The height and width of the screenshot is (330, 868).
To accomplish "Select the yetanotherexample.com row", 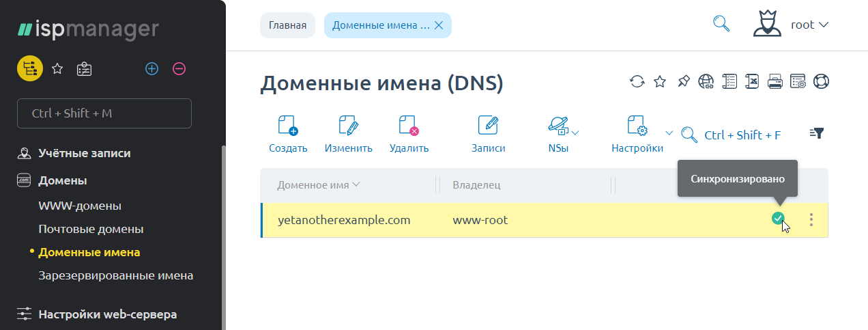I will [x=544, y=220].
